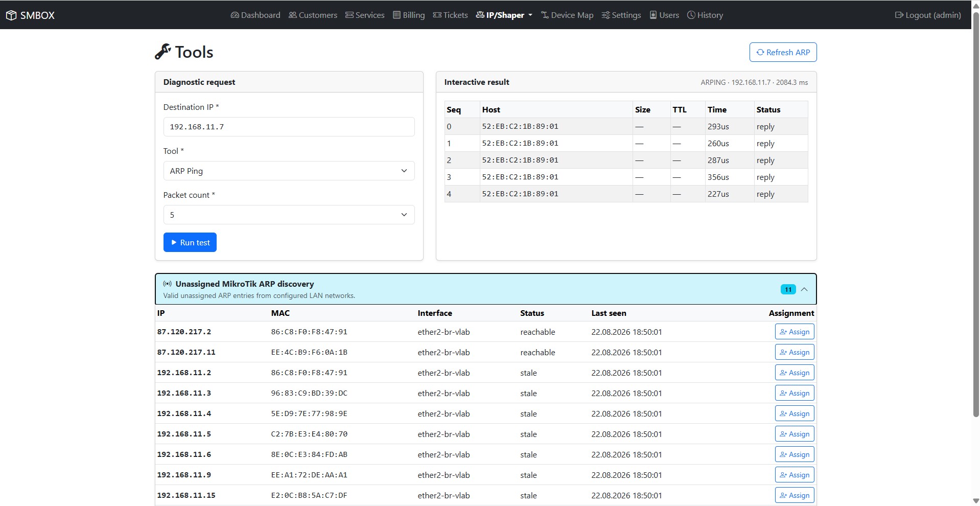Click the MAC cell EE:4C:B9:F6:0A:1B

pos(309,352)
